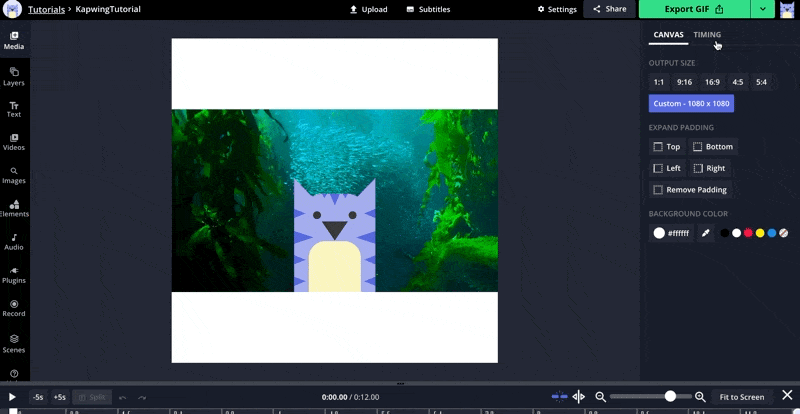Undo the last action
800x414 pixels.
122,397
